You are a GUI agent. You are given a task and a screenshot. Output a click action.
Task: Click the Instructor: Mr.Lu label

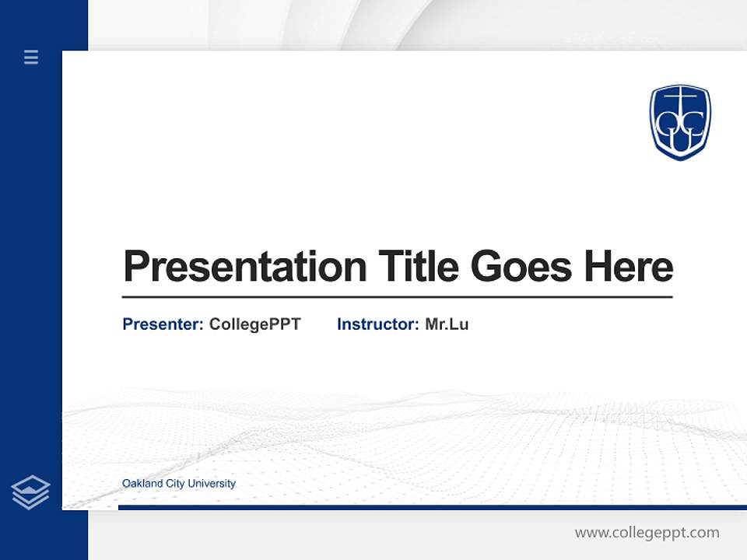point(403,324)
